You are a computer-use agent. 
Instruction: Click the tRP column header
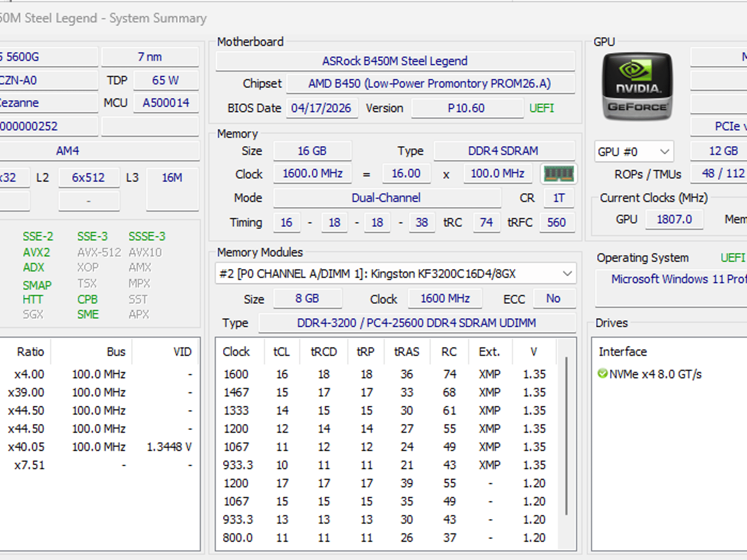coord(366,351)
